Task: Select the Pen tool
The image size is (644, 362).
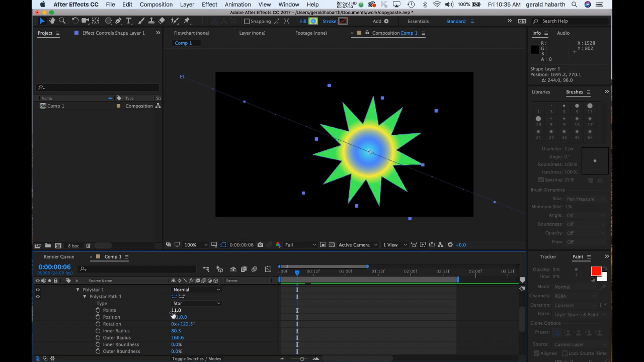Action: (118, 21)
